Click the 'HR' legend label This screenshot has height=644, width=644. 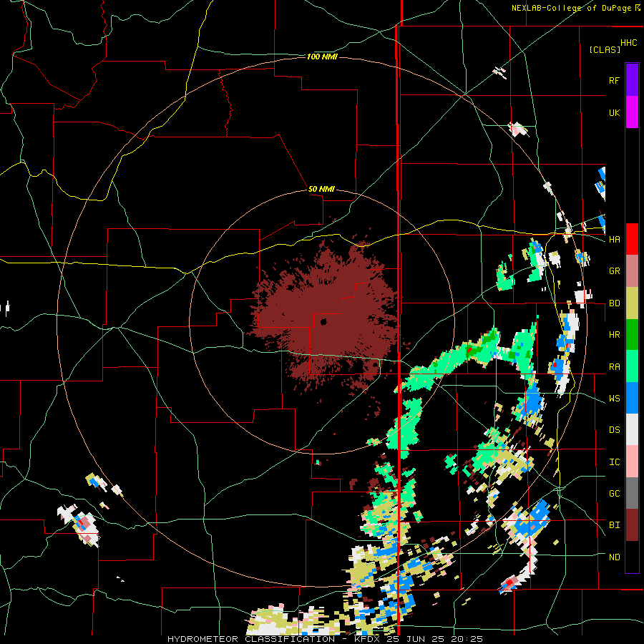click(x=614, y=335)
